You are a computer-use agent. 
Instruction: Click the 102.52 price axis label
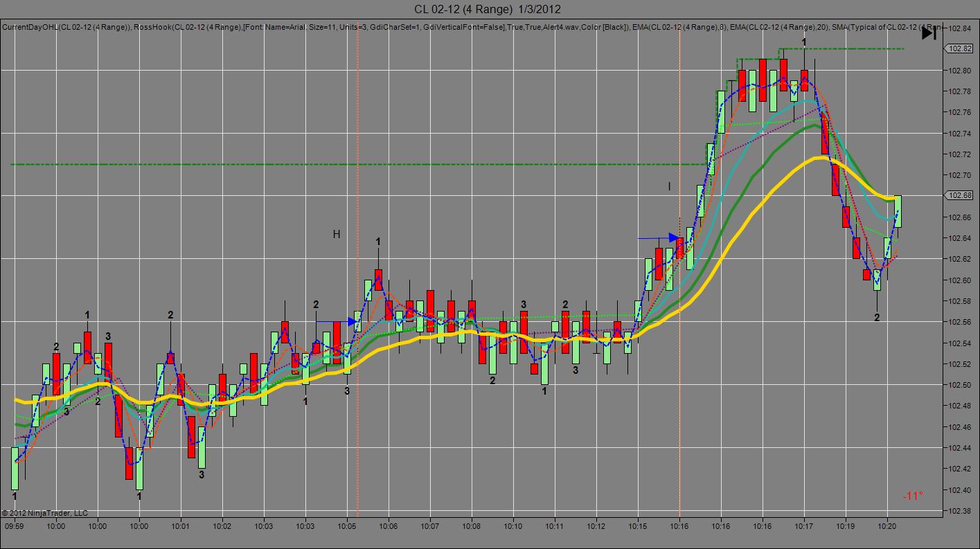pos(959,364)
